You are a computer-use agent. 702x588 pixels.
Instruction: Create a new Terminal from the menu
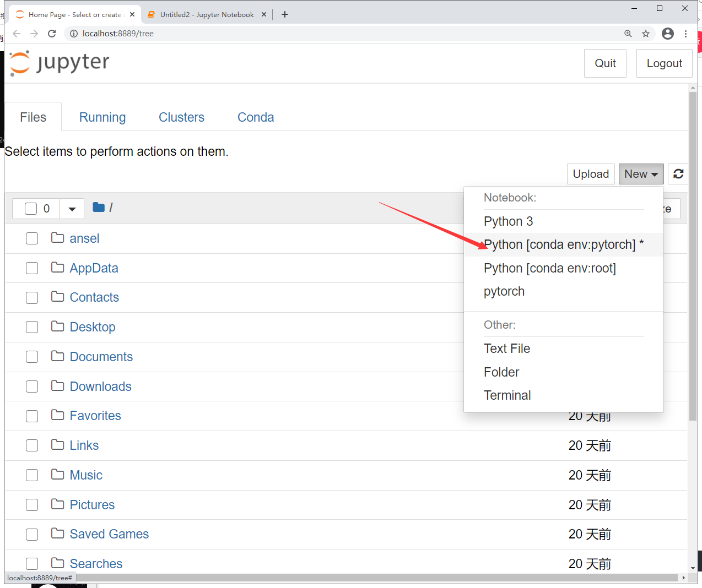507,395
